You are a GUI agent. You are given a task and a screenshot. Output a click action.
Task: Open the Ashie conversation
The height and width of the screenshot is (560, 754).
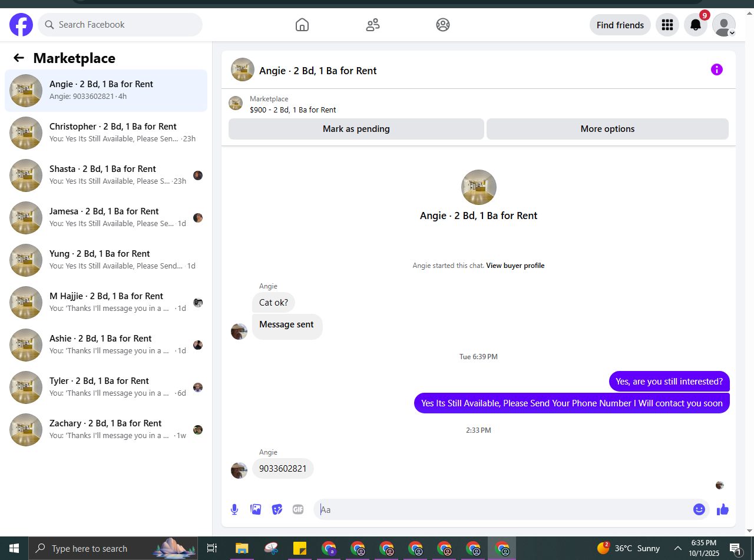(x=106, y=345)
